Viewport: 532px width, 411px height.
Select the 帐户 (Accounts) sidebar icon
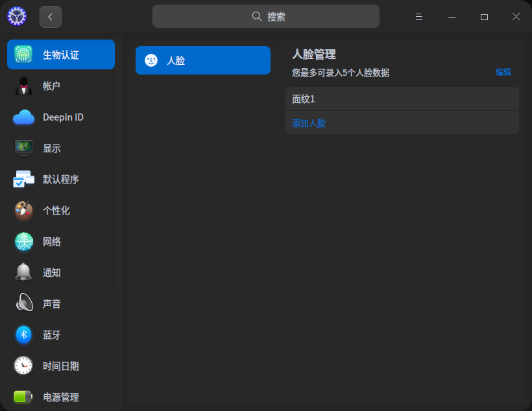pos(23,86)
